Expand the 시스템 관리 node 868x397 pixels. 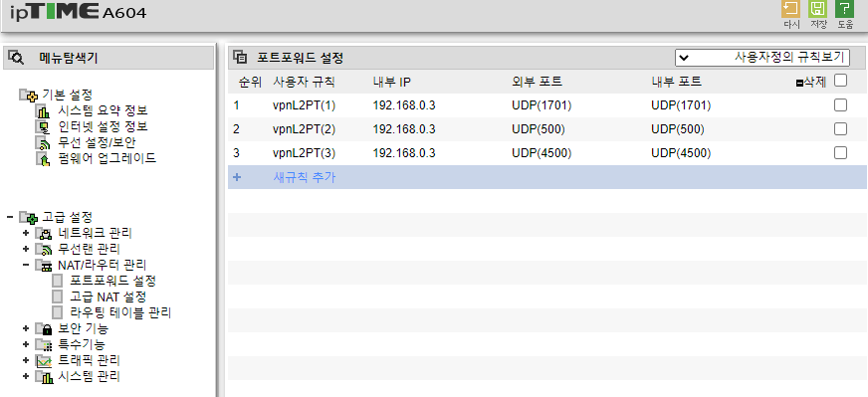pyautogui.click(x=26, y=377)
